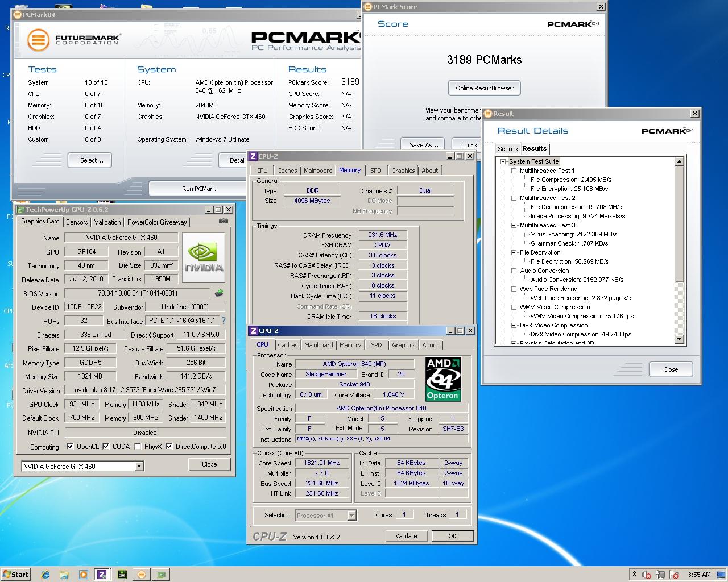Click the Select... tests button
Viewport: 728px width, 582px height.
click(90, 160)
